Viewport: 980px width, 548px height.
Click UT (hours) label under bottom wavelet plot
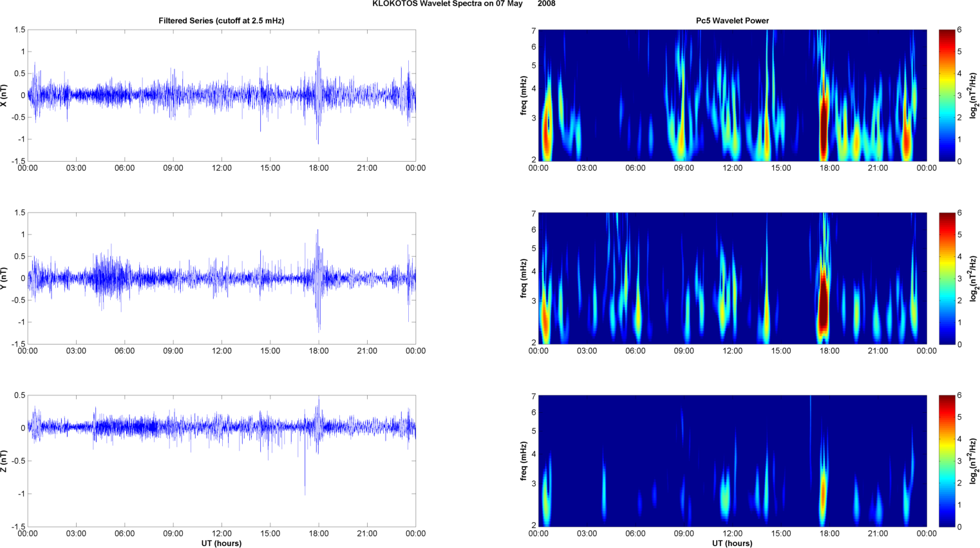click(732, 543)
